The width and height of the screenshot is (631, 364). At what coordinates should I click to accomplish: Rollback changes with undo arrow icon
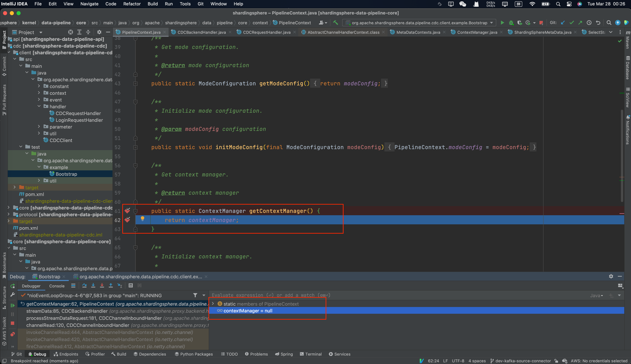[x=598, y=23]
